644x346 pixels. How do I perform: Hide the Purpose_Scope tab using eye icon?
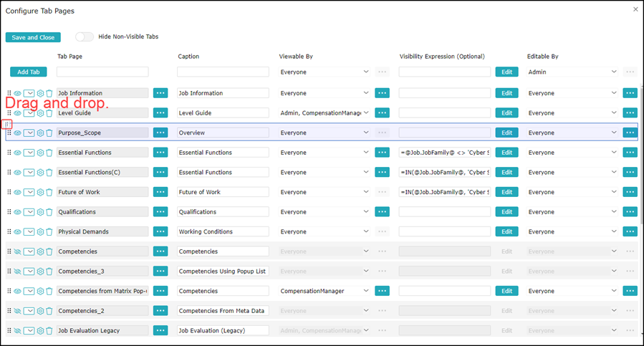(x=18, y=133)
